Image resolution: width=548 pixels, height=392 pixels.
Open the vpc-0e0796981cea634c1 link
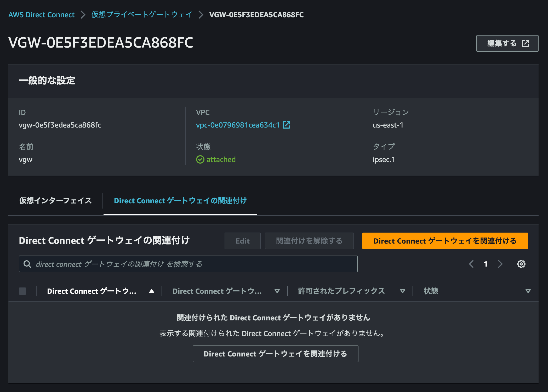pos(238,125)
